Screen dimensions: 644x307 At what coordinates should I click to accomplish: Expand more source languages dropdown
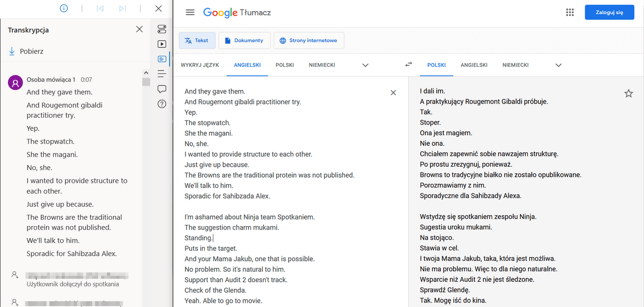[365, 65]
